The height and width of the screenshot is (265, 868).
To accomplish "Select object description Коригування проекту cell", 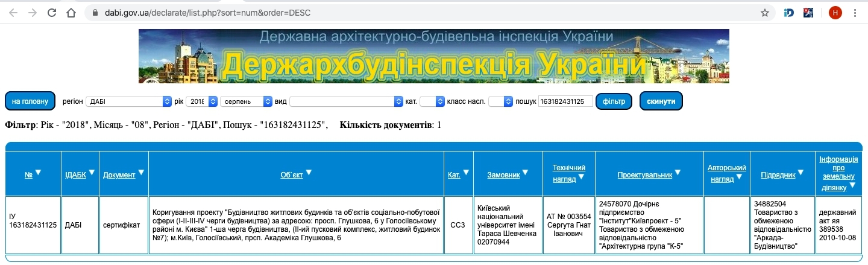I will 295,225.
